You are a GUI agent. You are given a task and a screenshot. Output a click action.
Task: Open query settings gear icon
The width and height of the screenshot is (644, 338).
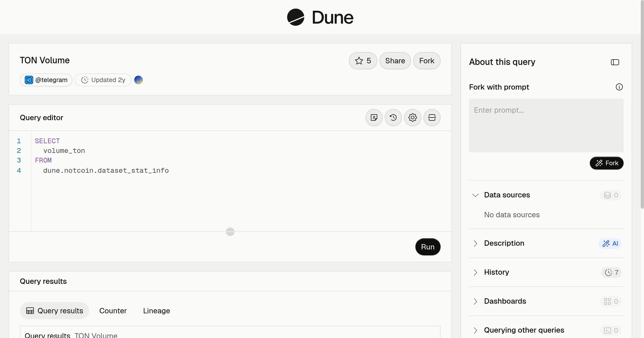point(413,117)
